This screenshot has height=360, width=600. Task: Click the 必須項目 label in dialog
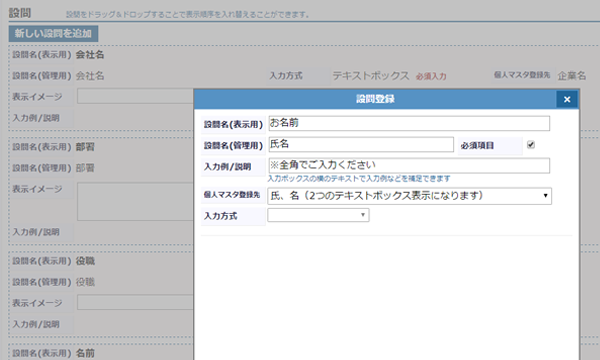(x=477, y=145)
